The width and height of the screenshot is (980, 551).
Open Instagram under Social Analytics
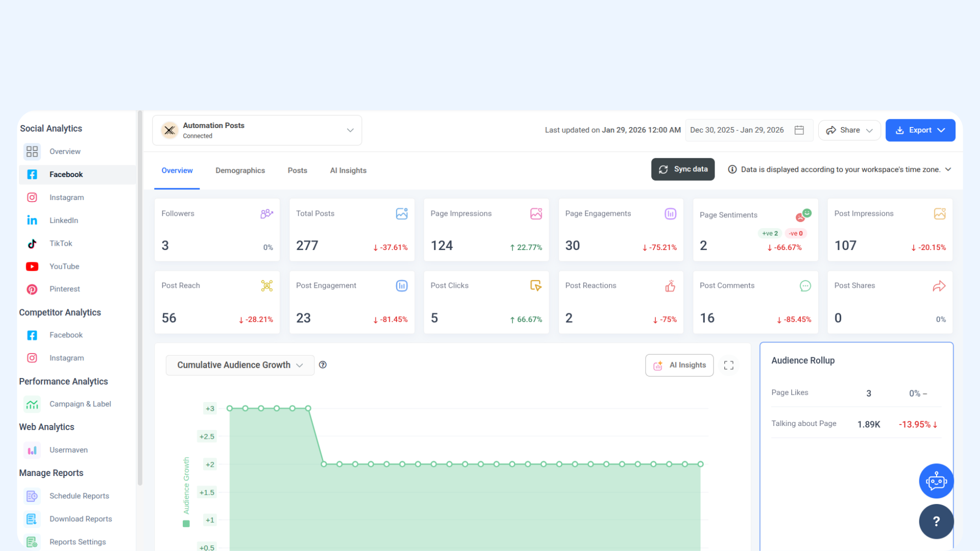(66, 197)
